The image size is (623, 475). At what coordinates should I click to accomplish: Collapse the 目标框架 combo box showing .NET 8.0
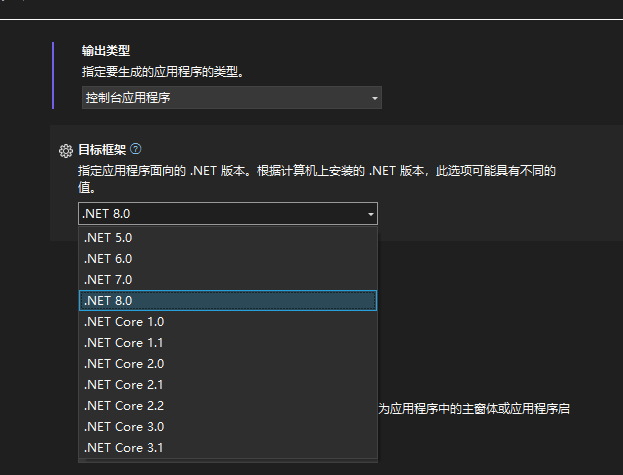[x=228, y=214]
